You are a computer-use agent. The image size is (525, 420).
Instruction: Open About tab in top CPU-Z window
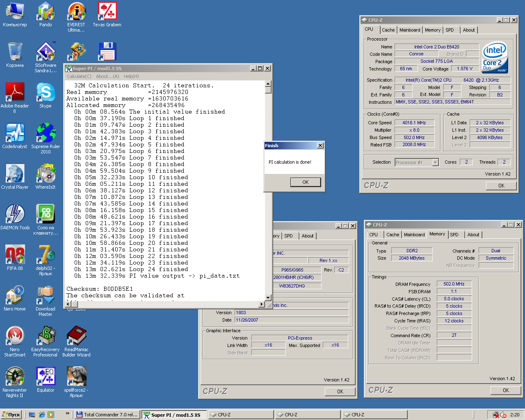[469, 30]
